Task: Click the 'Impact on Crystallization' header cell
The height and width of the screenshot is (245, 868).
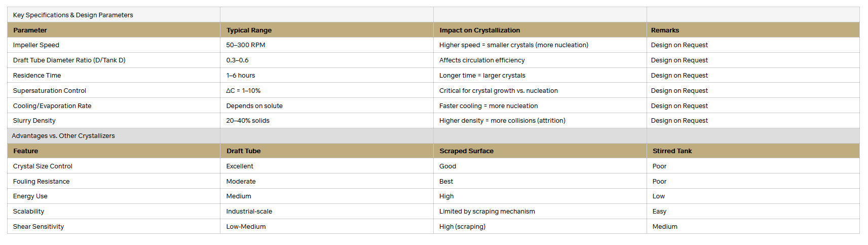Action: coord(479,30)
